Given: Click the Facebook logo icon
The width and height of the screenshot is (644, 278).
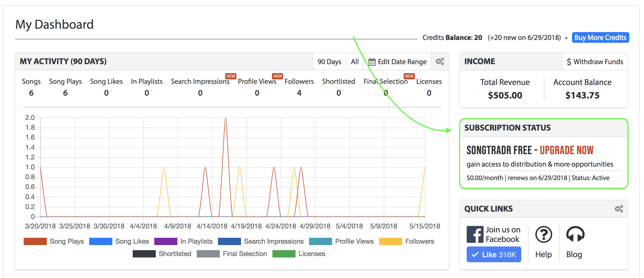Looking at the screenshot, I should [x=475, y=234].
